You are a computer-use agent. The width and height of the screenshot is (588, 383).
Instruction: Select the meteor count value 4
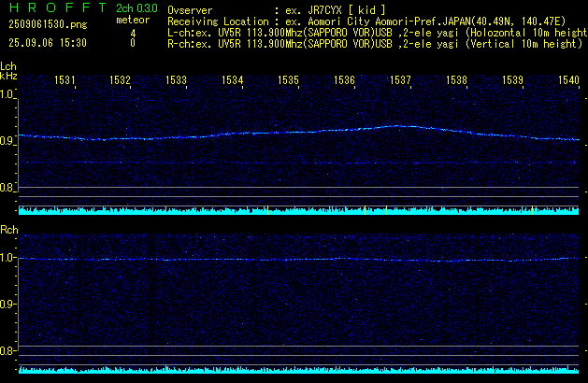coord(133,34)
